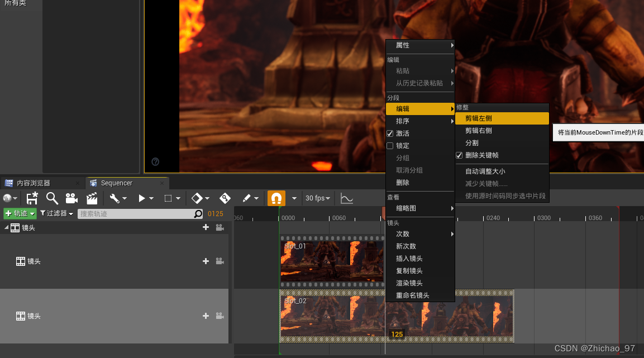
Task: Open the green 轨迹 add track dropdown
Action: tap(20, 213)
